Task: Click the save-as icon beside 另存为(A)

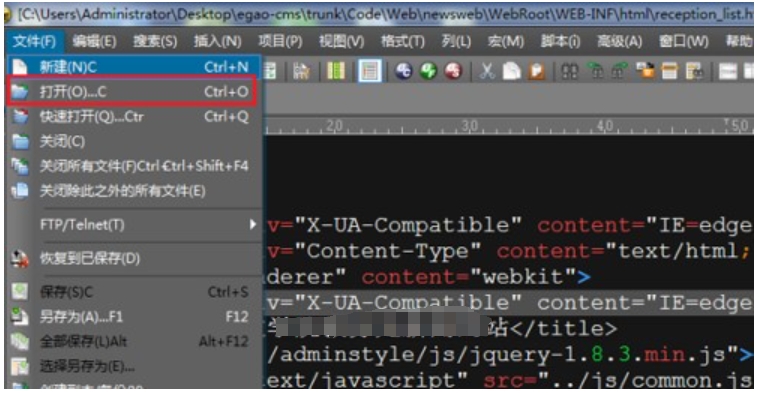Action: (20, 317)
